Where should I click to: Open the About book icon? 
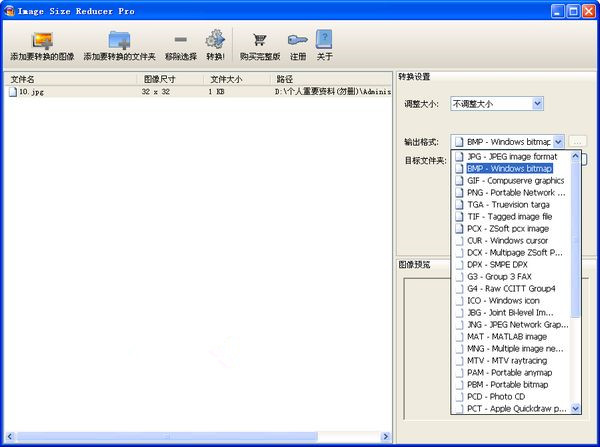[324, 39]
